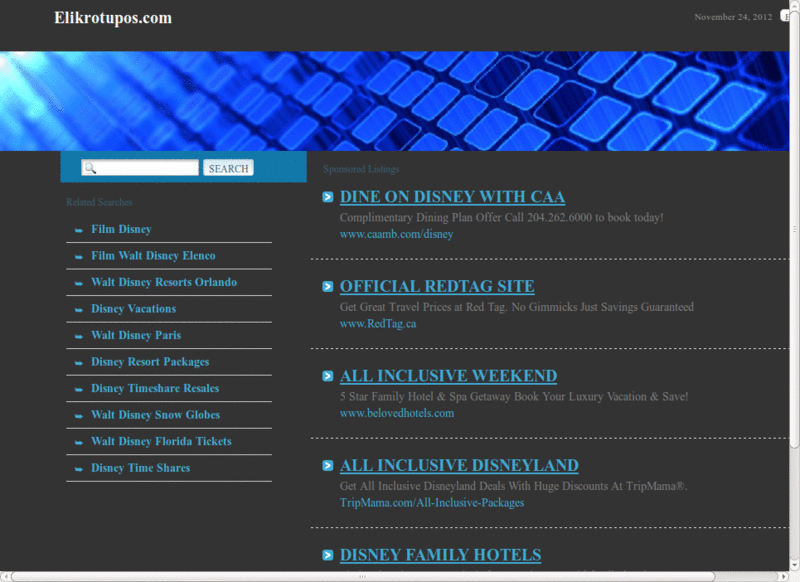The image size is (800, 582).
Task: Click the bullet arrow next to Film Walt Disney Elenco
Action: (79, 257)
